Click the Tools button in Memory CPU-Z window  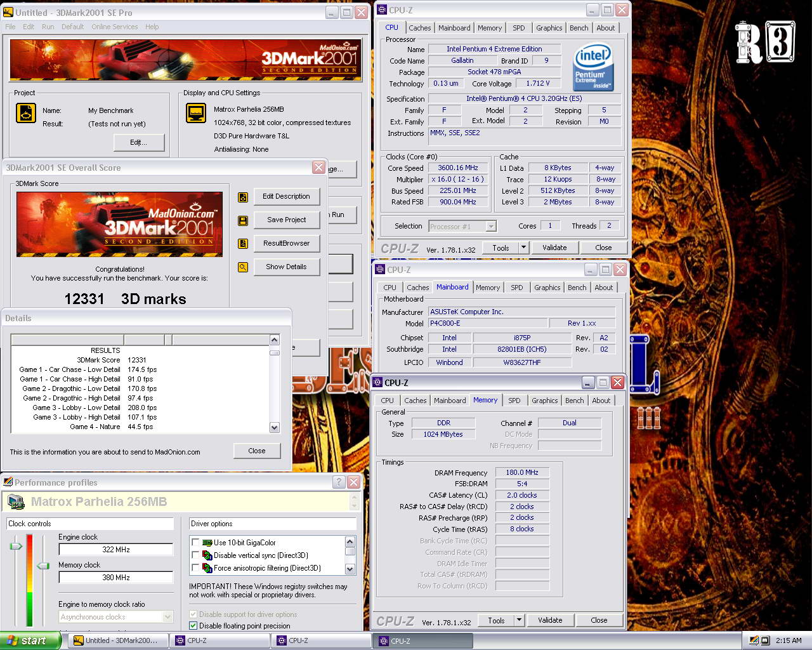497,620
